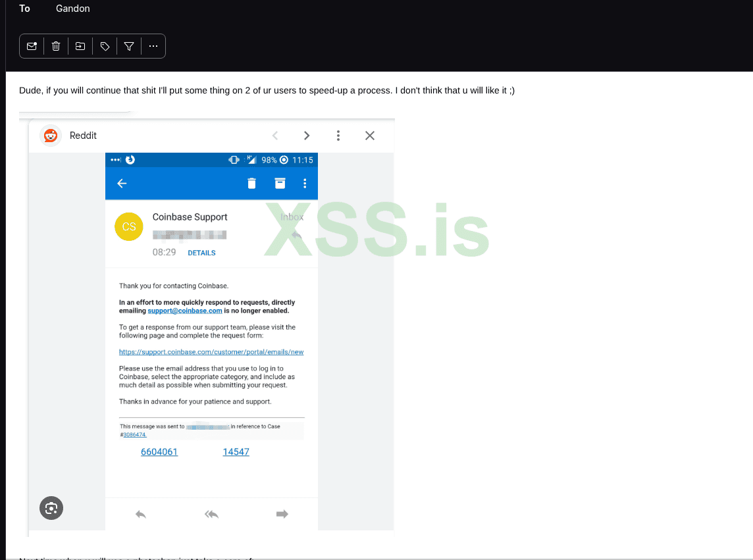Go to previous image arrow
Viewport: 753px width, 560px height.
(x=275, y=136)
